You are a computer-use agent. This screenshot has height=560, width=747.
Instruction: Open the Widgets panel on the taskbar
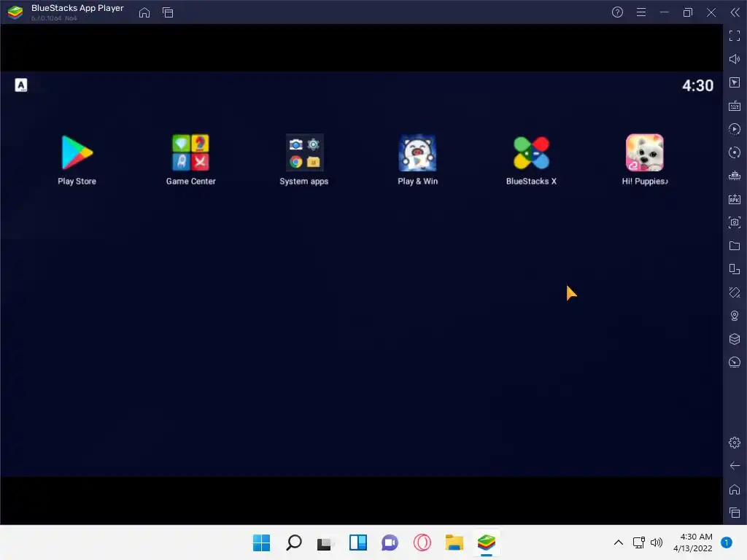click(357, 542)
